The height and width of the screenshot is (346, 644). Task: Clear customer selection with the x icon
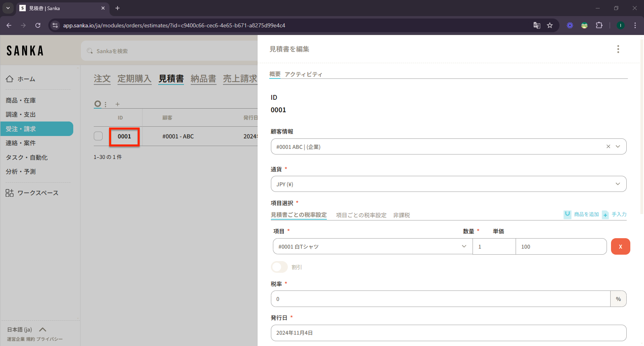(608, 146)
